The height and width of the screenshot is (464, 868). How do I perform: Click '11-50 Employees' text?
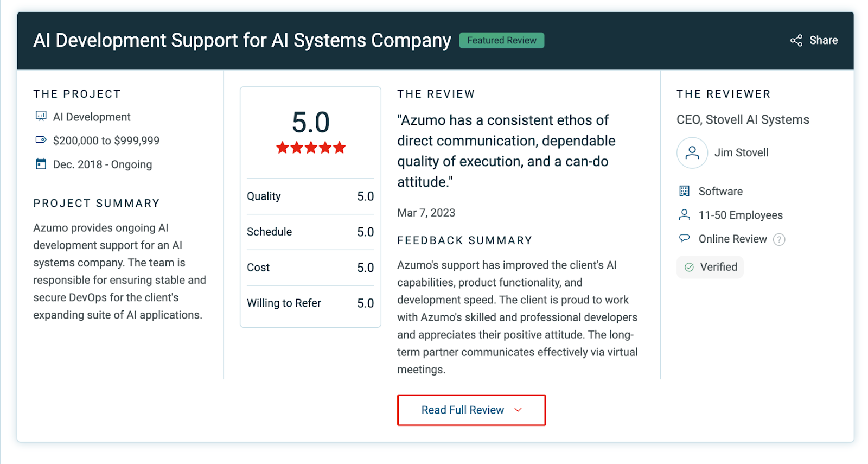coord(741,215)
